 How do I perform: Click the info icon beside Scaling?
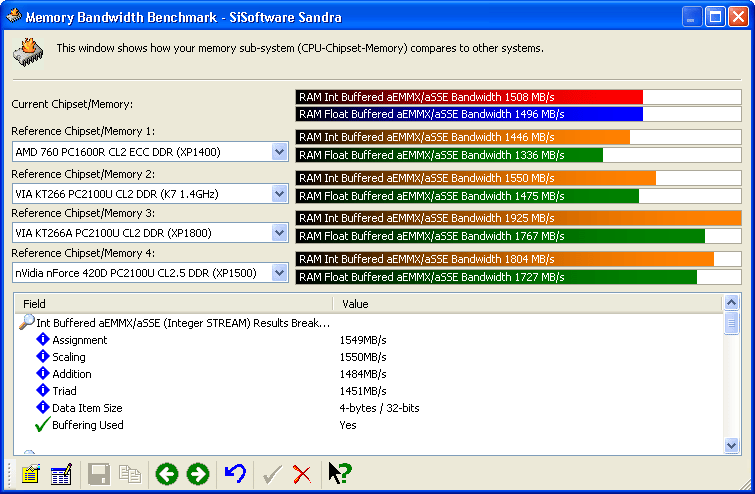(43, 356)
